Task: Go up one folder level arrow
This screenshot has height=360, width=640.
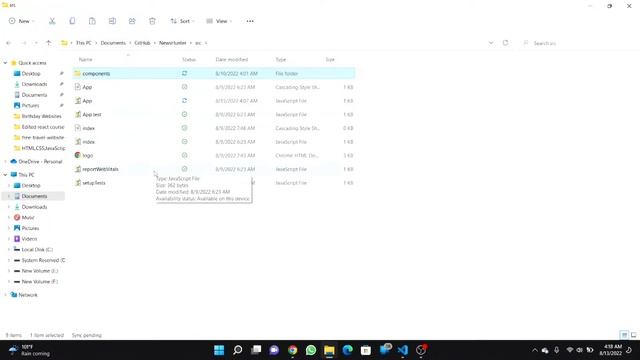Action: click(x=49, y=43)
